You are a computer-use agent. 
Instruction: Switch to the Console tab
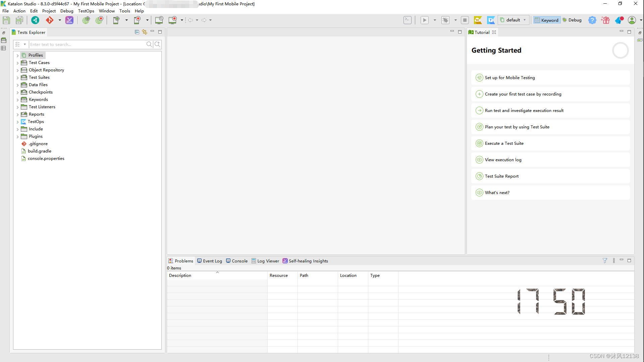click(x=237, y=261)
